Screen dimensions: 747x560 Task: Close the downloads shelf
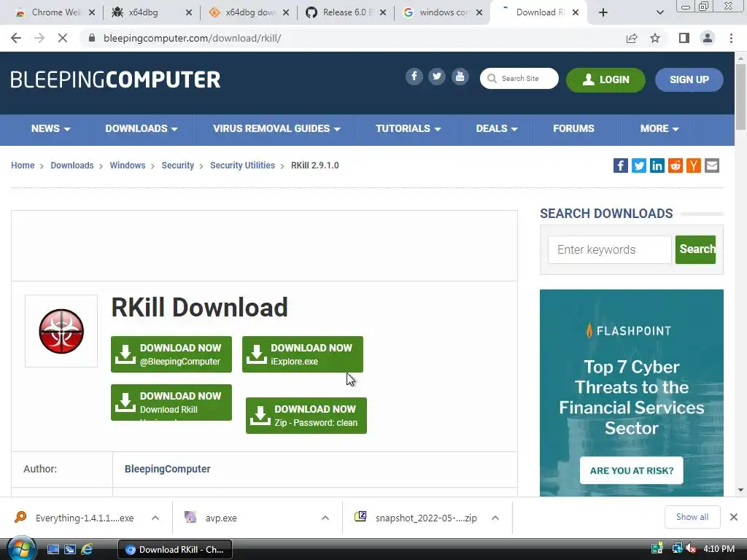734,517
